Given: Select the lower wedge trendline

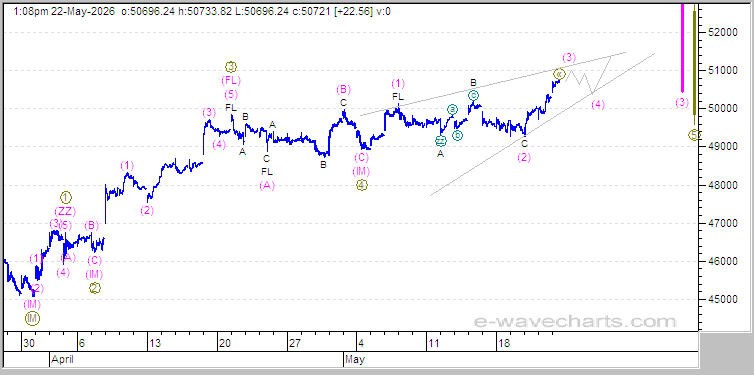Looking at the screenshot, I should (x=542, y=124).
